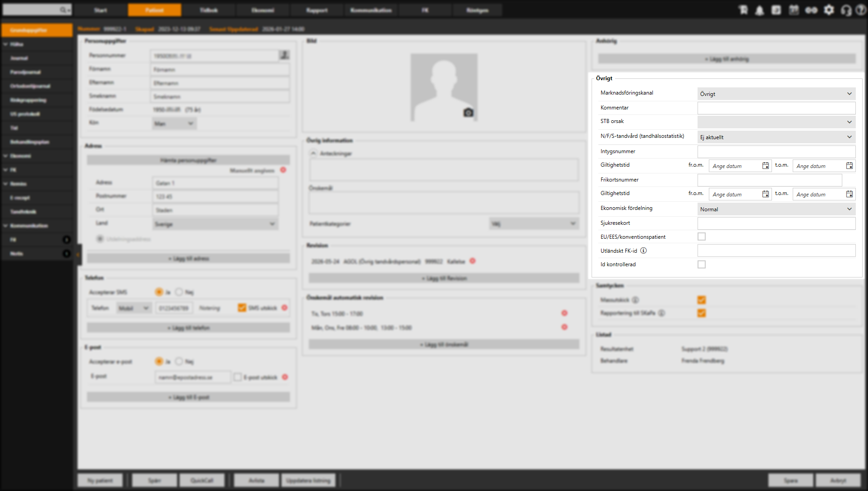Open calendar for first Giltighetstid fr.o.m. date
868x491 pixels.
pyautogui.click(x=765, y=166)
